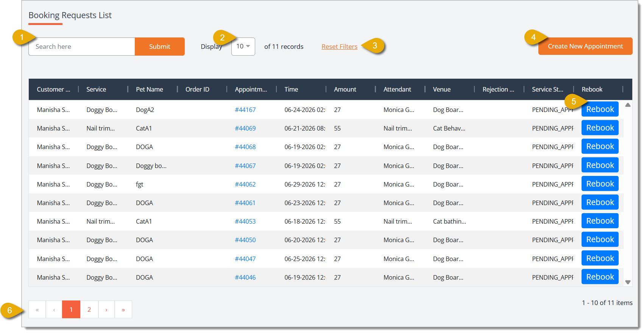Click table scrollbar up arrow
The height and width of the screenshot is (333, 644).
628,105
